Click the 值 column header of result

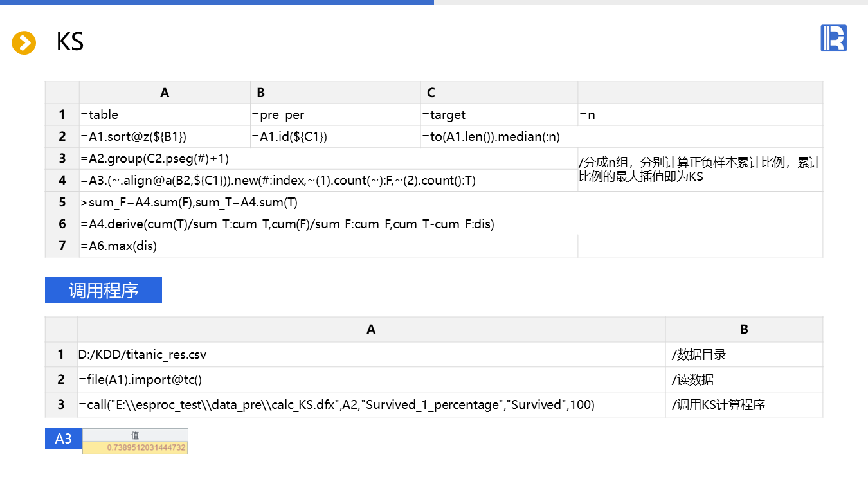pyautogui.click(x=136, y=435)
